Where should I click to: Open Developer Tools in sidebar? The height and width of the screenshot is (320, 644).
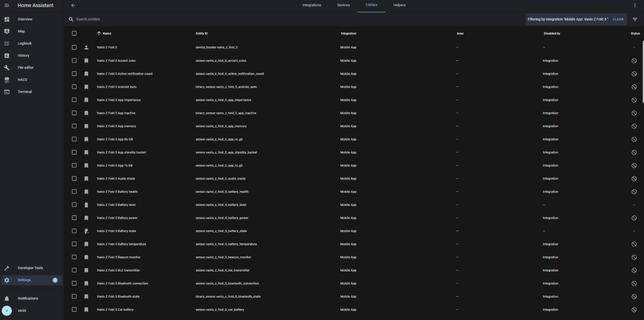click(x=30, y=268)
